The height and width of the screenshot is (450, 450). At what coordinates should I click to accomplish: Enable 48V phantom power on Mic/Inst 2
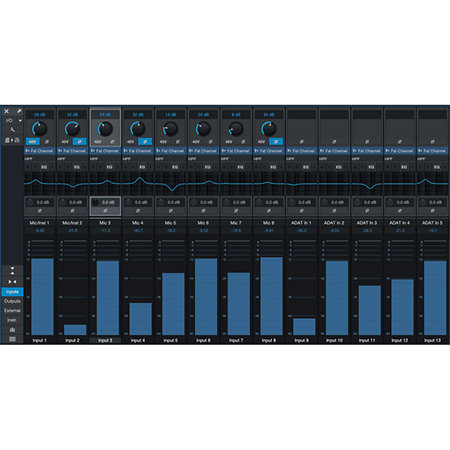[65, 142]
